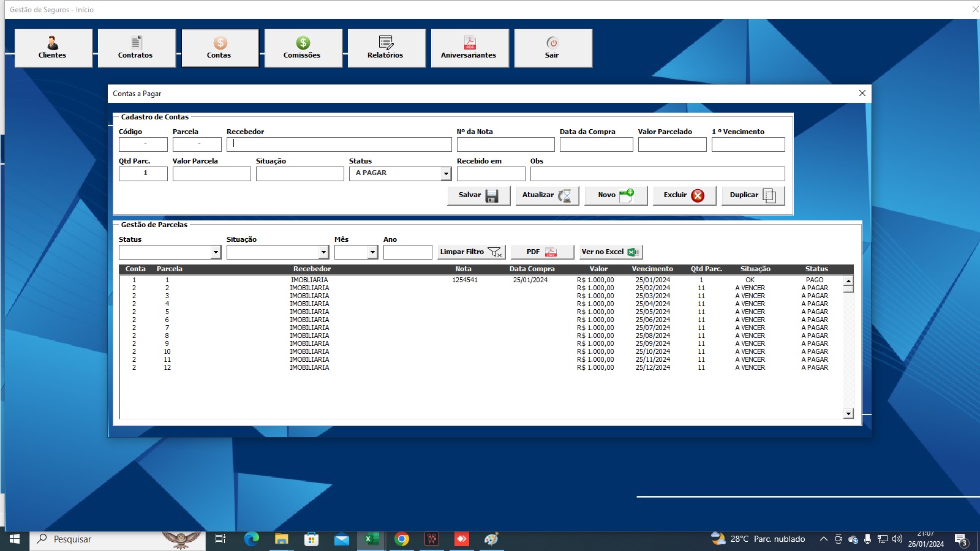Viewport: 980px width, 551px height.
Task: Open the Windows Start menu
Action: [x=15, y=539]
